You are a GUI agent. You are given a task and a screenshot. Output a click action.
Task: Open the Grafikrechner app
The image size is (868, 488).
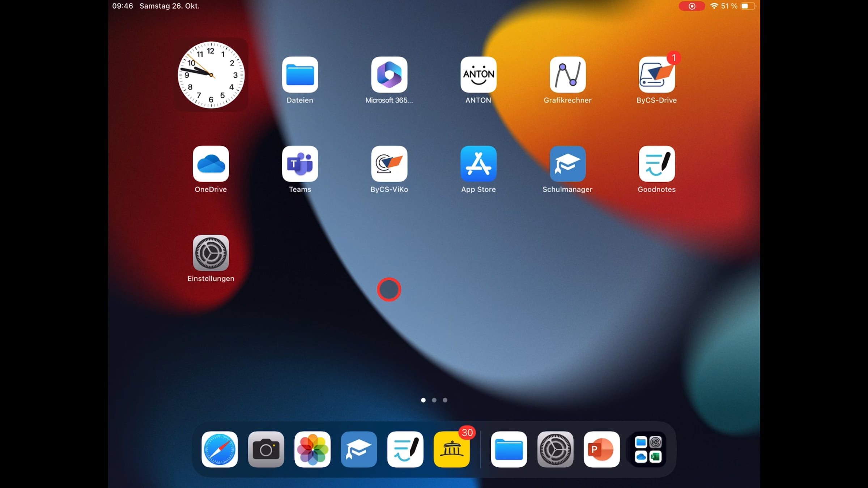(567, 74)
